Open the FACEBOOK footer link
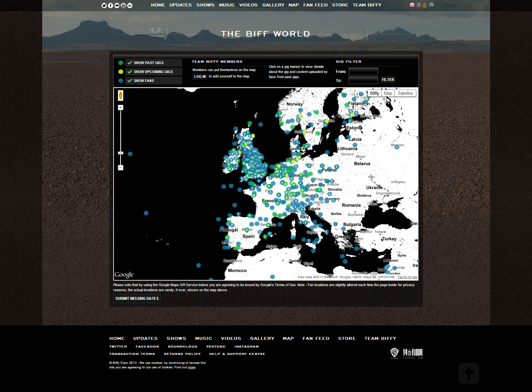The width and height of the screenshot is (532, 392). pyautogui.click(x=147, y=347)
